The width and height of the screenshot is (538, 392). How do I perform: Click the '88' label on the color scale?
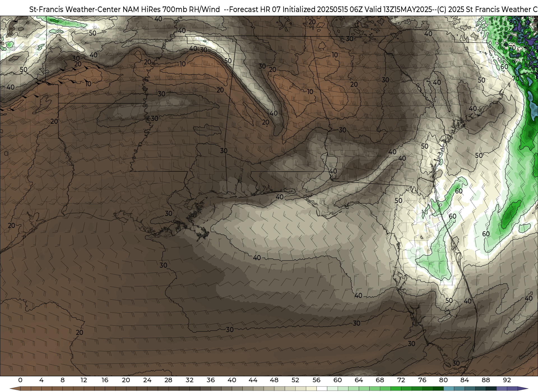tap(486, 380)
